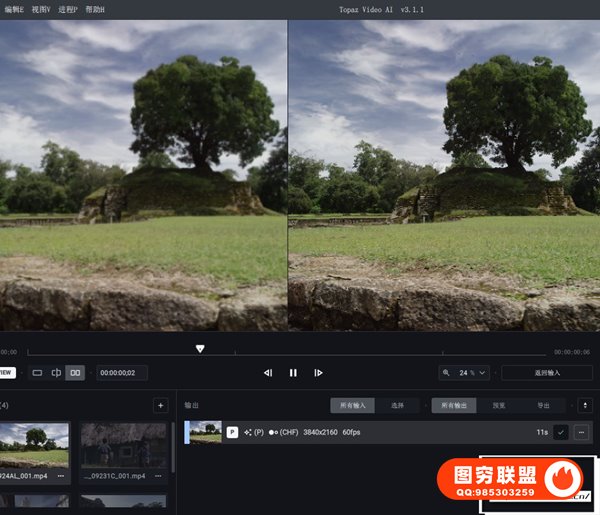
Task: Click the 导出 export button
Action: [543, 406]
